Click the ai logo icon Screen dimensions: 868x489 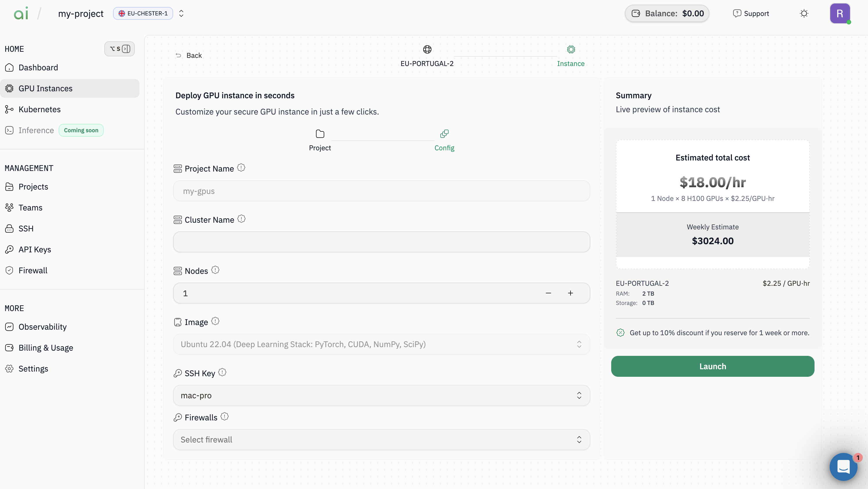point(21,13)
